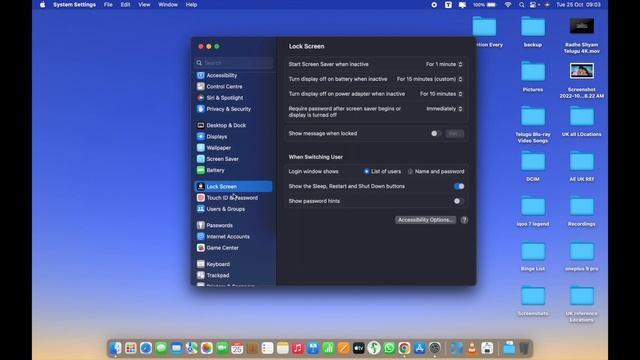Turn off Sleep, Restart, Shut Down buttons switch
640x360 pixels.
459,187
